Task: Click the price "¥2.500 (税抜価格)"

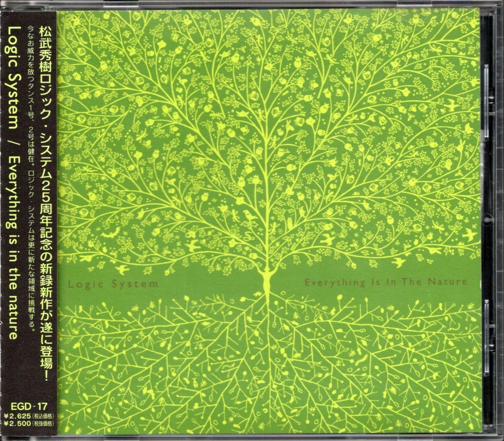Action: [29, 423]
